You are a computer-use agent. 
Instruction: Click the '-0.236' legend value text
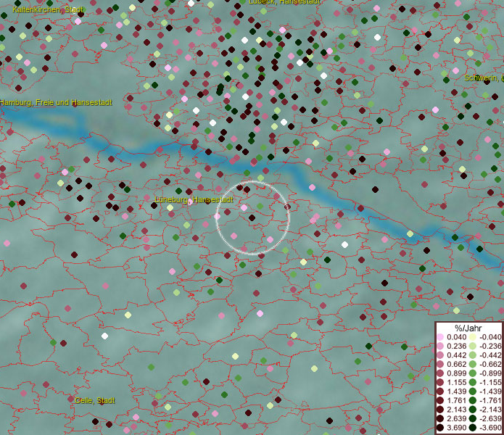(x=490, y=346)
